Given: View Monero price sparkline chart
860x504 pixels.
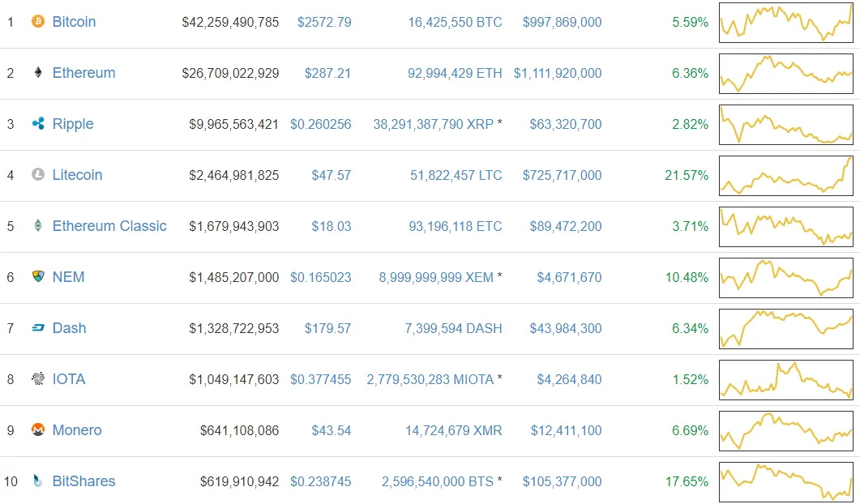Looking at the screenshot, I should coord(786,430).
